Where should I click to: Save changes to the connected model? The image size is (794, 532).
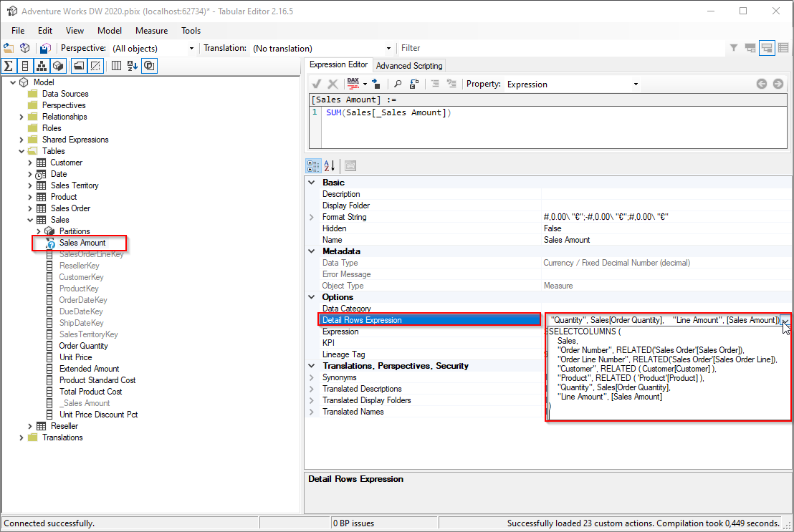point(45,48)
